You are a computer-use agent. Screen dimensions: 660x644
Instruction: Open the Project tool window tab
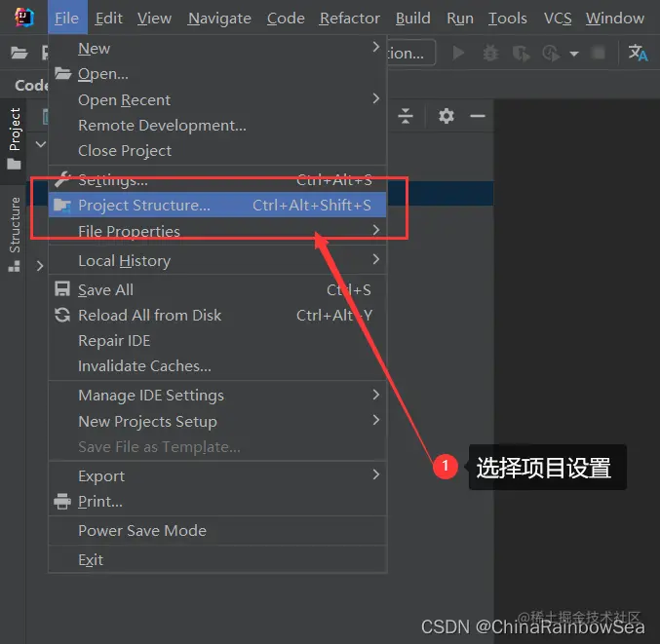click(x=14, y=139)
